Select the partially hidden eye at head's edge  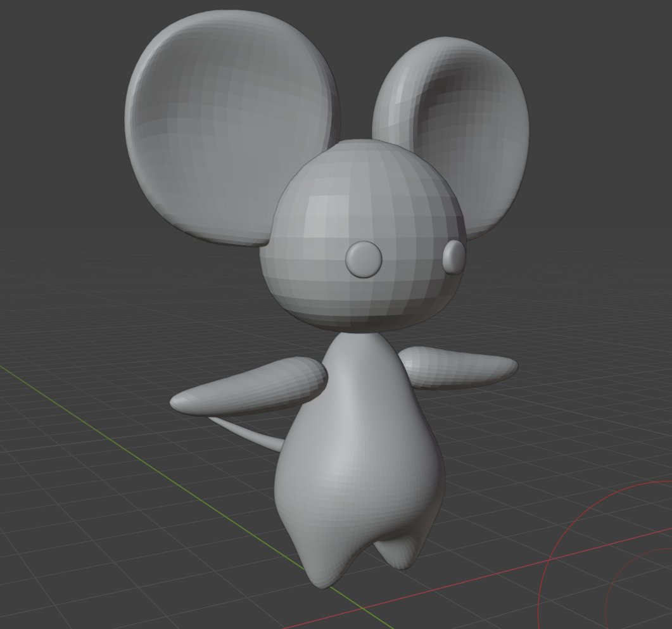[453, 257]
